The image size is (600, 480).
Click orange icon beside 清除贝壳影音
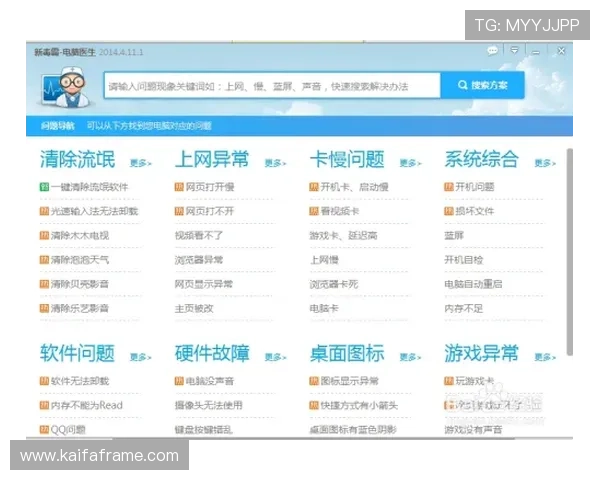(x=44, y=284)
